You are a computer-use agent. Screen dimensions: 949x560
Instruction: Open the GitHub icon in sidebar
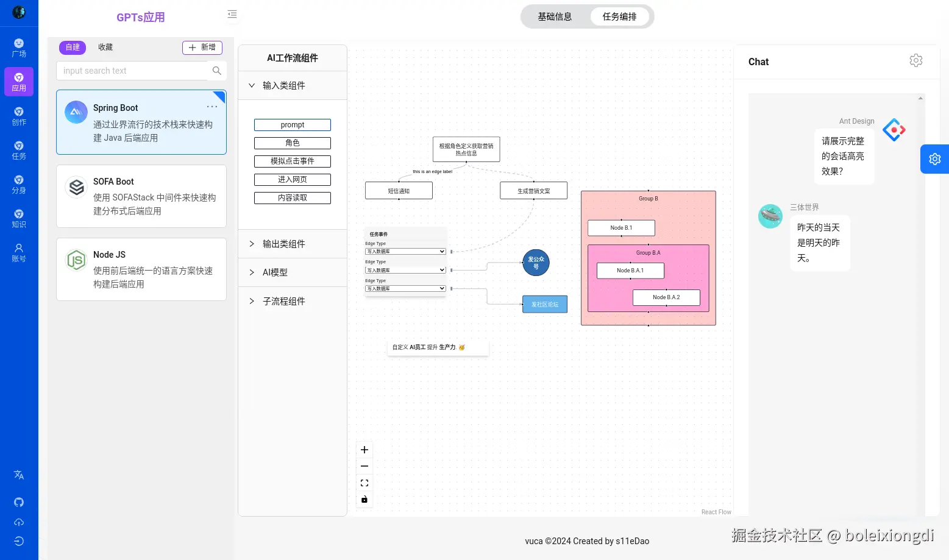tap(19, 502)
